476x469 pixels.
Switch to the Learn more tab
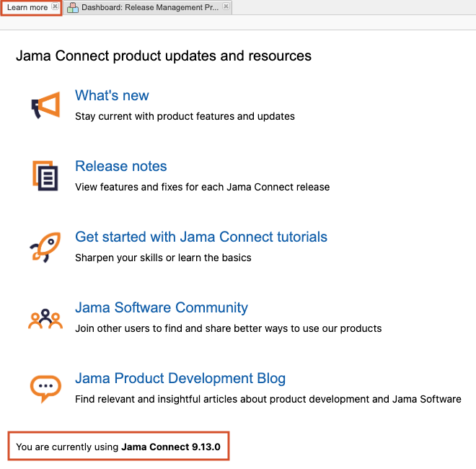point(27,7)
